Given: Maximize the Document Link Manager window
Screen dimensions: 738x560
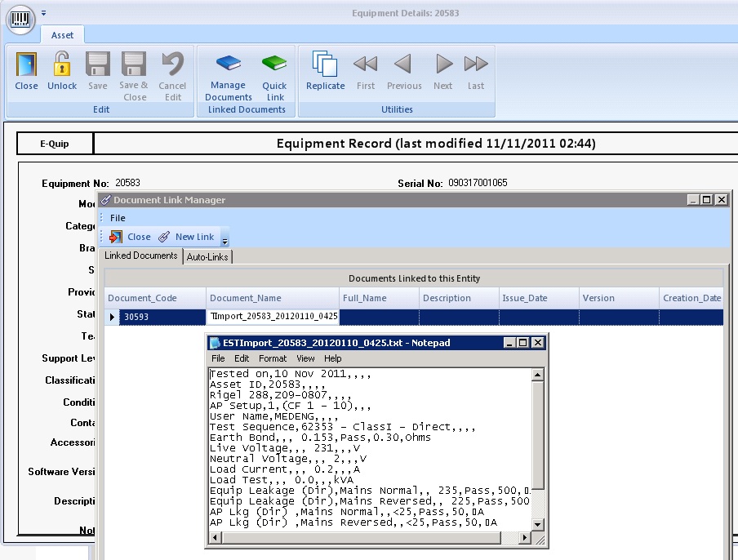Looking at the screenshot, I should [x=706, y=200].
